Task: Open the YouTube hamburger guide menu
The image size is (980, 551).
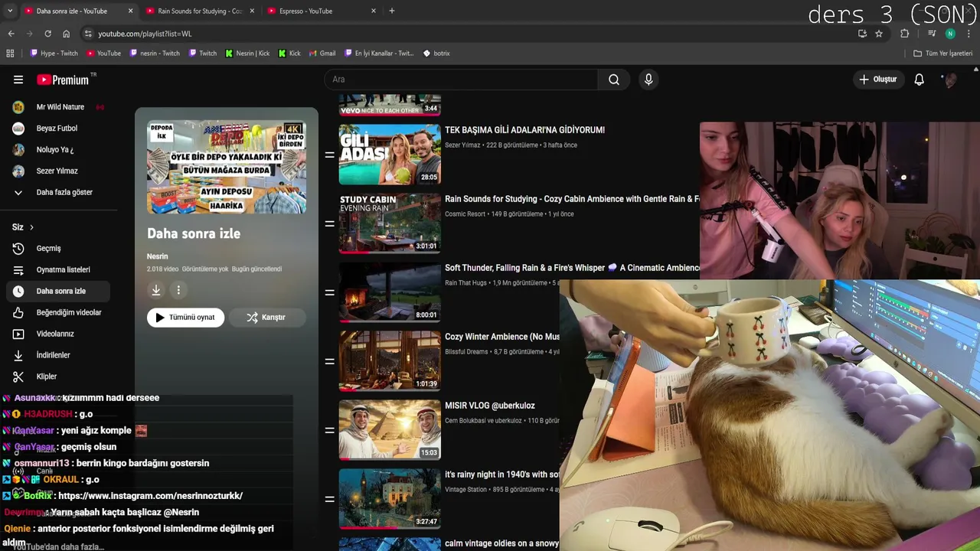Action: (18, 80)
